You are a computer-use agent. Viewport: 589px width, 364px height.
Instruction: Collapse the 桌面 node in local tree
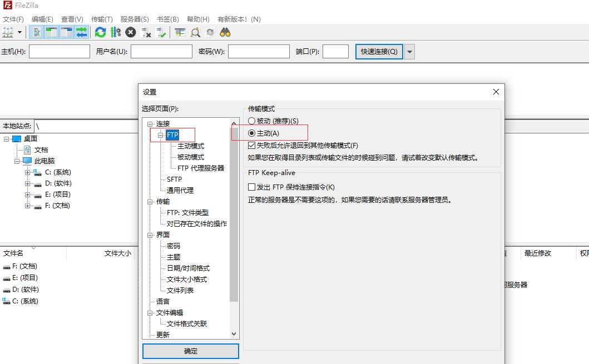coord(6,139)
